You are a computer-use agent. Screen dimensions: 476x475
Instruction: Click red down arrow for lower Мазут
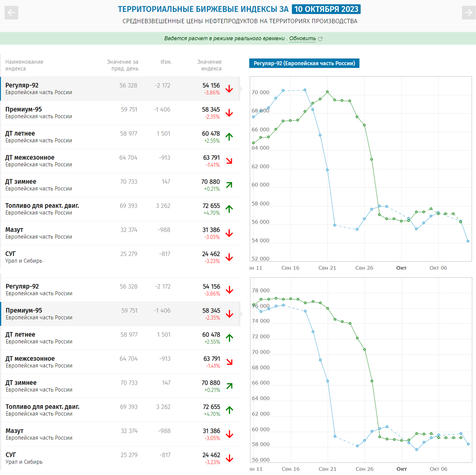229,435
